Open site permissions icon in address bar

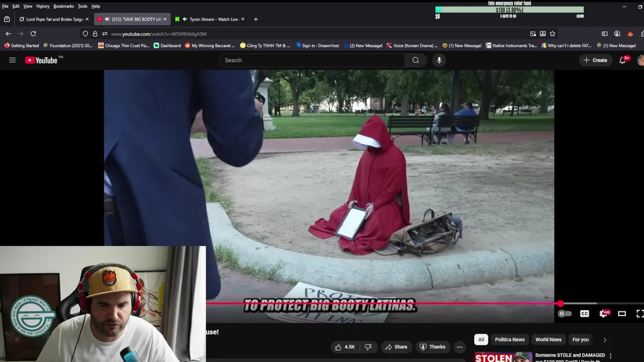(x=105, y=34)
